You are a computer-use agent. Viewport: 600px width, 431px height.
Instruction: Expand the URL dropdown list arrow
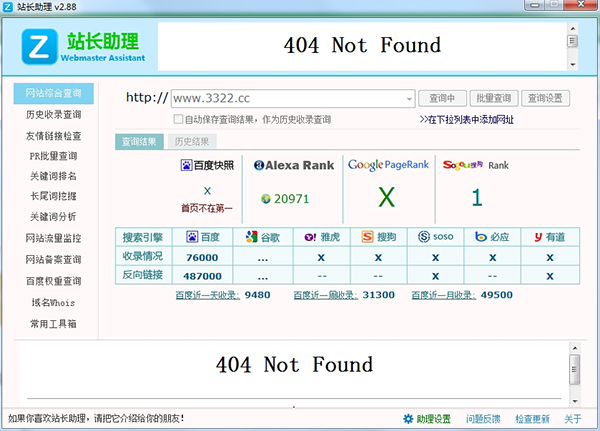(409, 99)
